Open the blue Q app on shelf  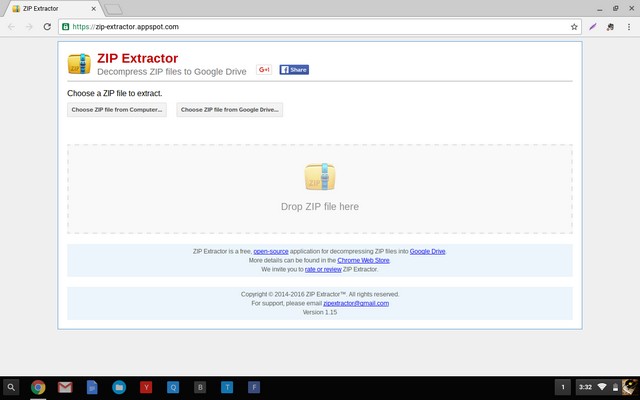point(173,387)
